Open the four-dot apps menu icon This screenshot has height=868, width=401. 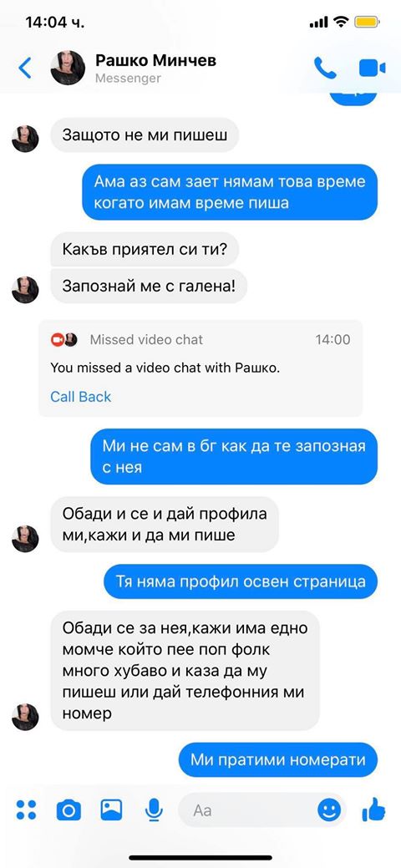(x=26, y=810)
